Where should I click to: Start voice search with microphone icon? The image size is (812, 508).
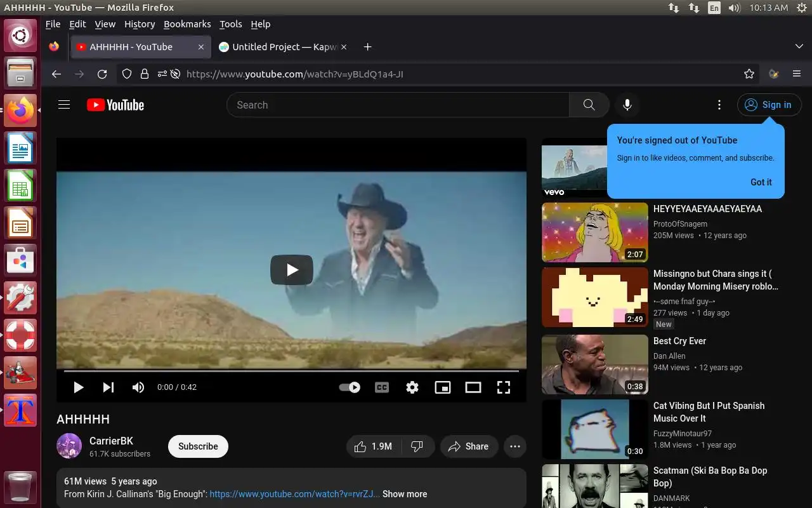[x=627, y=105]
